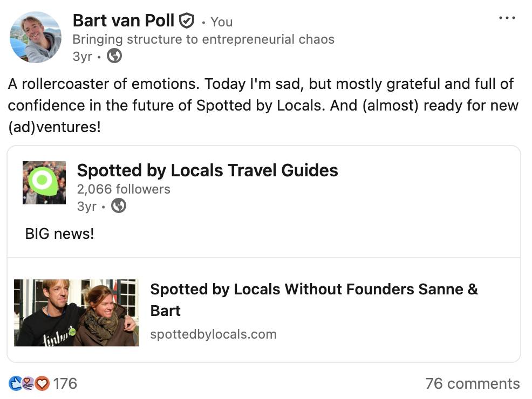Click the 'BIG news!' shared post text
Screen dimensions: 532x399
(x=59, y=234)
